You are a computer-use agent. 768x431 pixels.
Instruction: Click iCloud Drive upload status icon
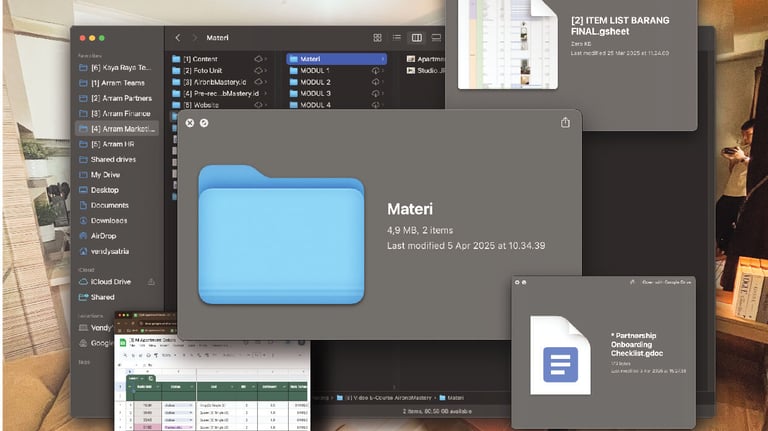tap(151, 282)
